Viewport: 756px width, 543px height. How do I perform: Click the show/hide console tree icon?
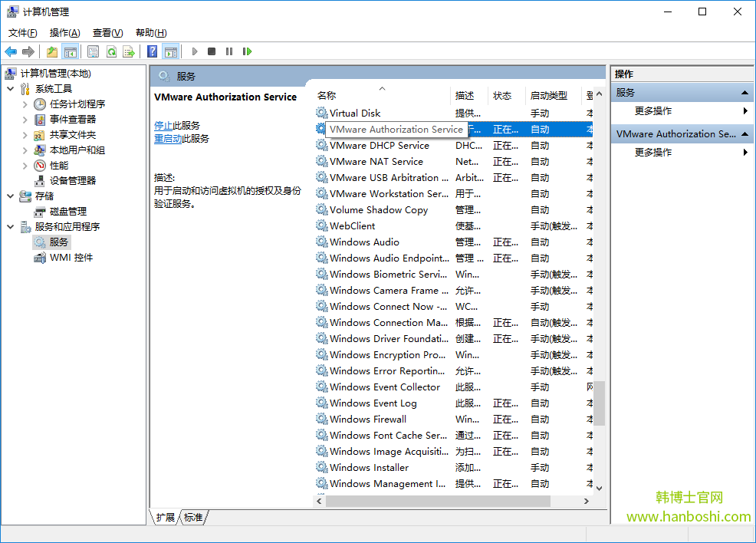[x=70, y=51]
